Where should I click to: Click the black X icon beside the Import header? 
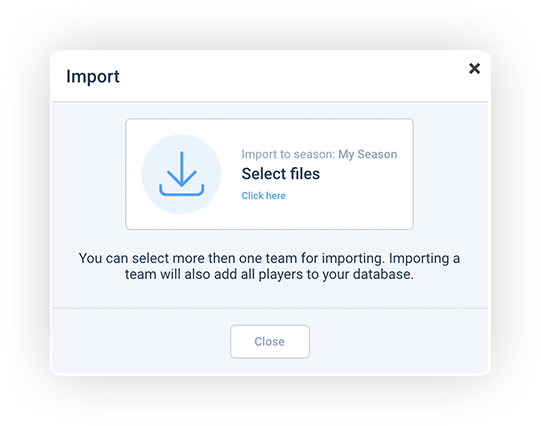[x=474, y=68]
